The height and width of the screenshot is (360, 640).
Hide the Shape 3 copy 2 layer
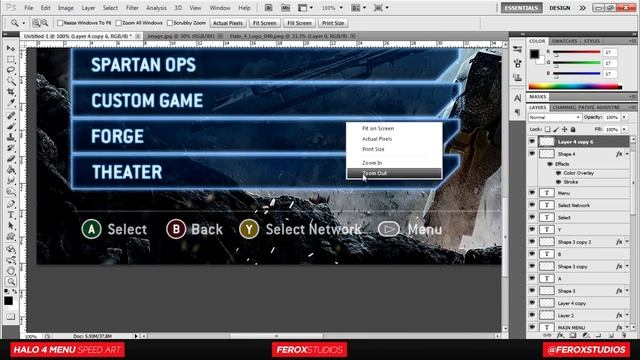532,242
